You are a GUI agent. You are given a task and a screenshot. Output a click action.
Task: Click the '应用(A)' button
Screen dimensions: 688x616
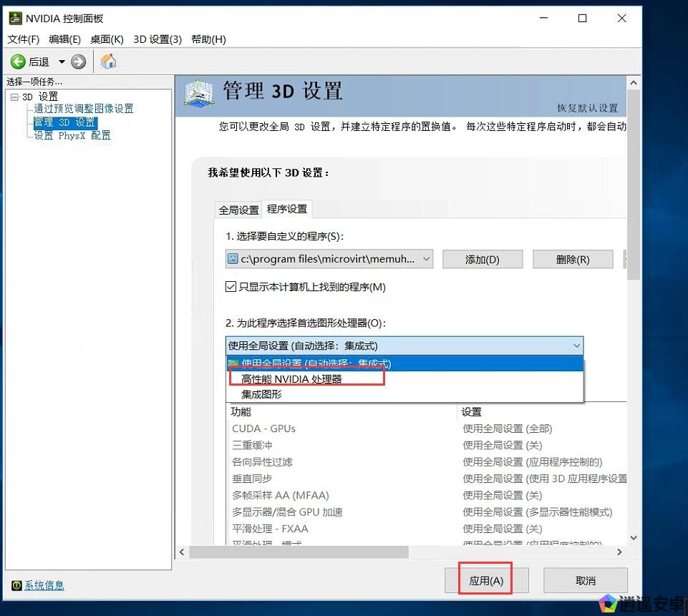(x=486, y=580)
